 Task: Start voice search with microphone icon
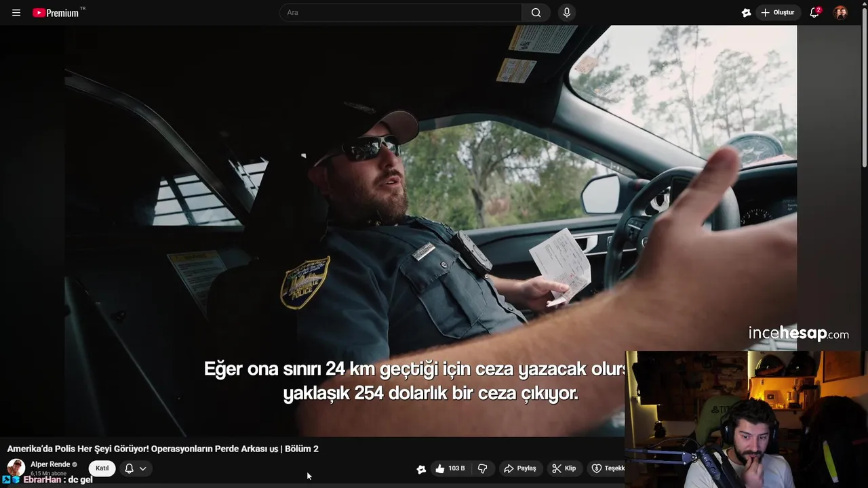(x=567, y=12)
